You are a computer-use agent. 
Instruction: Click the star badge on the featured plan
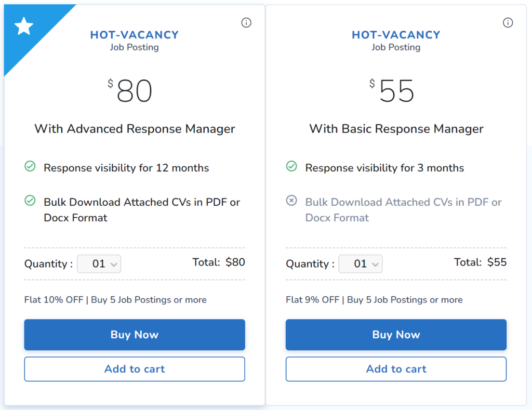23,26
